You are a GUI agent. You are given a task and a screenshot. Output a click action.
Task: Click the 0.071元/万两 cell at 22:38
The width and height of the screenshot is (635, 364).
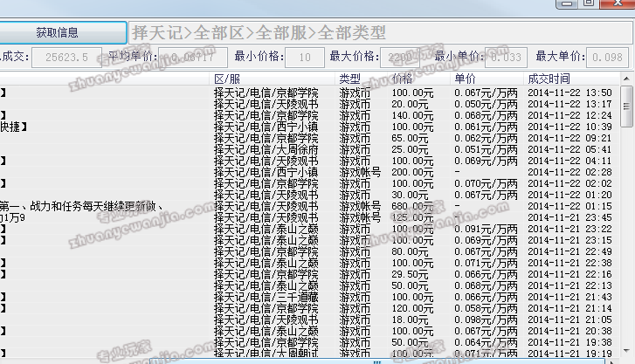coord(486,263)
